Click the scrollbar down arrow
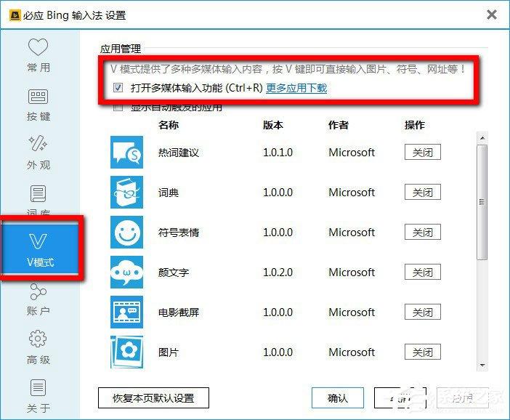510x420 pixels. tap(482, 366)
